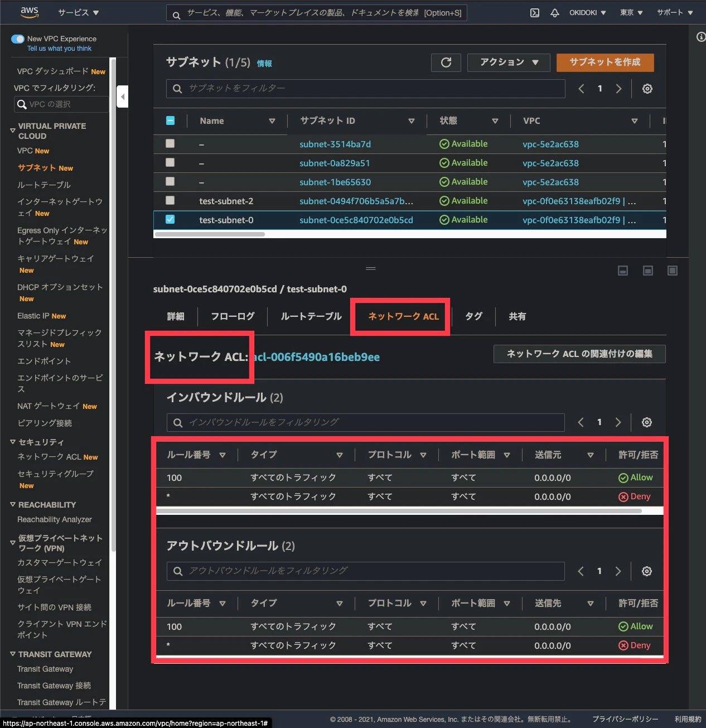Click the サブネットを作成 create subnet button
Viewport: 706px width, 728px height.
click(x=605, y=62)
